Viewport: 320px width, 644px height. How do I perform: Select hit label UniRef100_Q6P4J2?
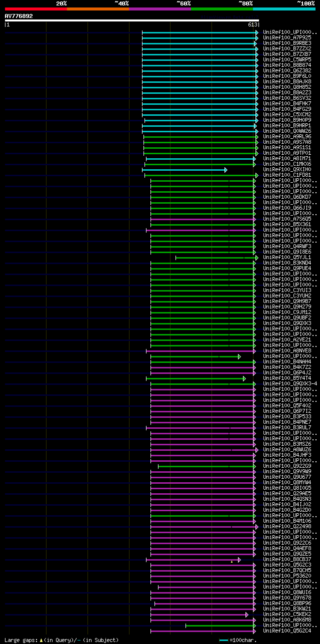coord(287,372)
